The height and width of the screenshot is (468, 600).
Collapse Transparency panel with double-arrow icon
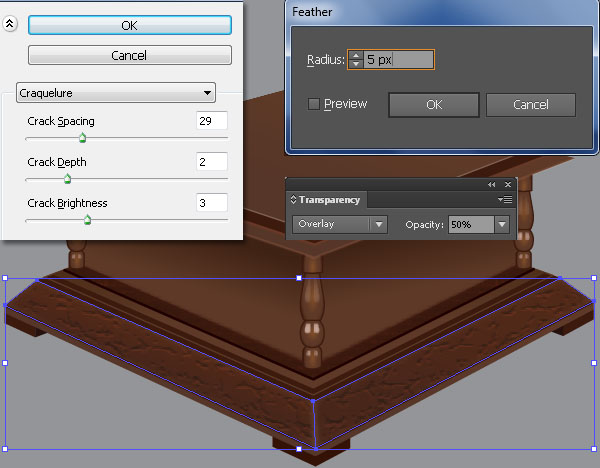pyautogui.click(x=492, y=184)
